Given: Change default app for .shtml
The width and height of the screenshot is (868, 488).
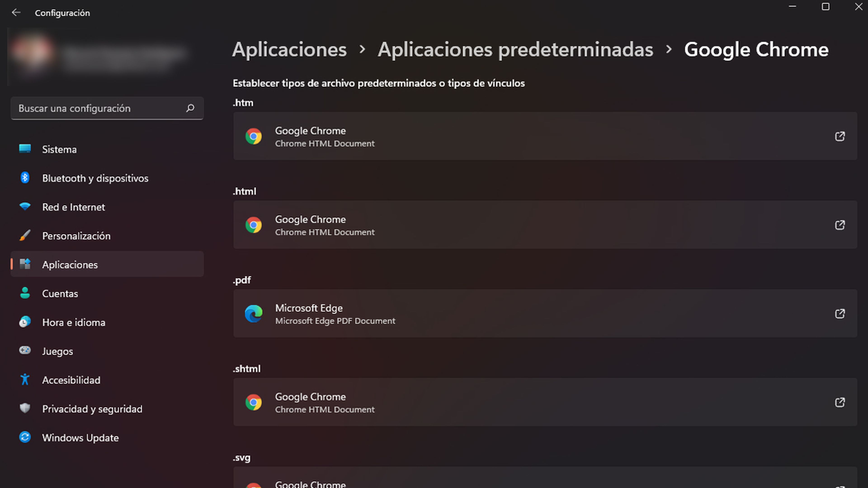Looking at the screenshot, I should pos(545,402).
